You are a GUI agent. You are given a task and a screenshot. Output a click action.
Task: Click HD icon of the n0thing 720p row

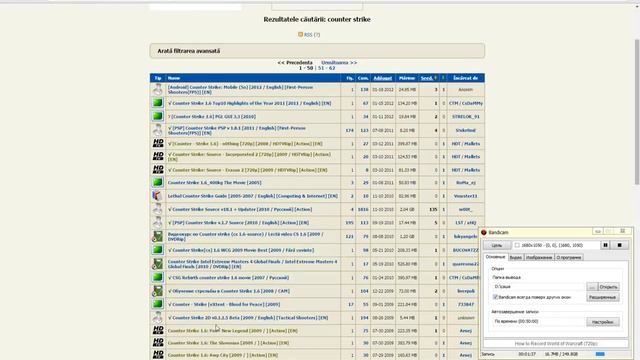[158, 143]
